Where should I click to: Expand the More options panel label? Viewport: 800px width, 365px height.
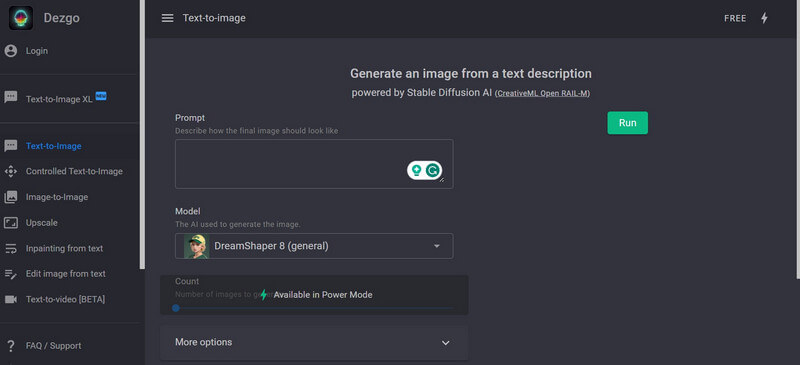204,342
